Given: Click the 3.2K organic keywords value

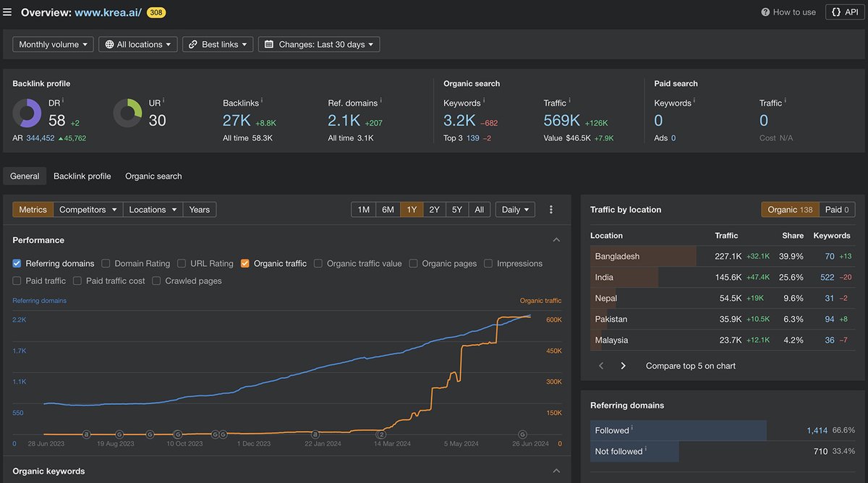Looking at the screenshot, I should pyautogui.click(x=459, y=120).
